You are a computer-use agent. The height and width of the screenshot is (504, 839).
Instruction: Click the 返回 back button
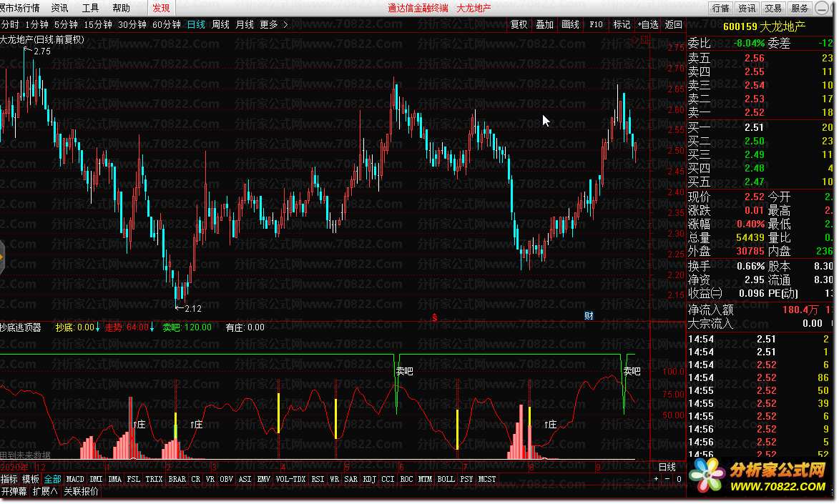tap(673, 24)
